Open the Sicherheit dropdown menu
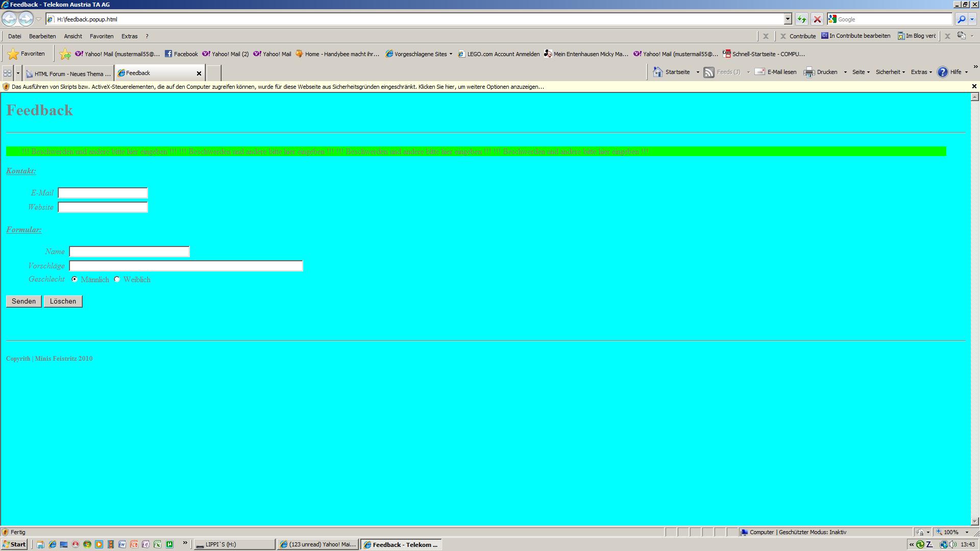Image resolution: width=980 pixels, height=551 pixels. pyautogui.click(x=890, y=72)
